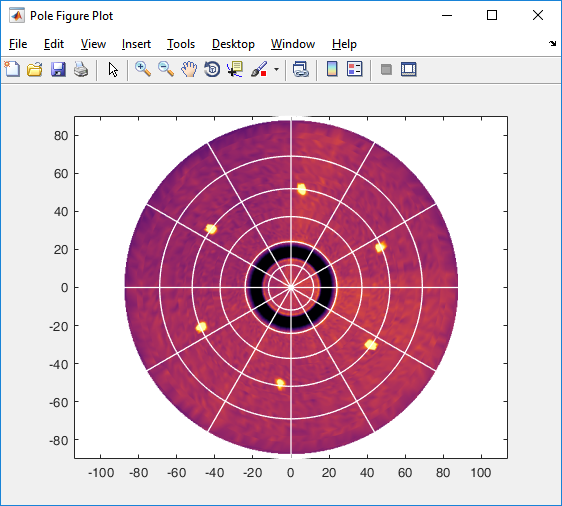Activate the Data Cursor tool

(235, 69)
